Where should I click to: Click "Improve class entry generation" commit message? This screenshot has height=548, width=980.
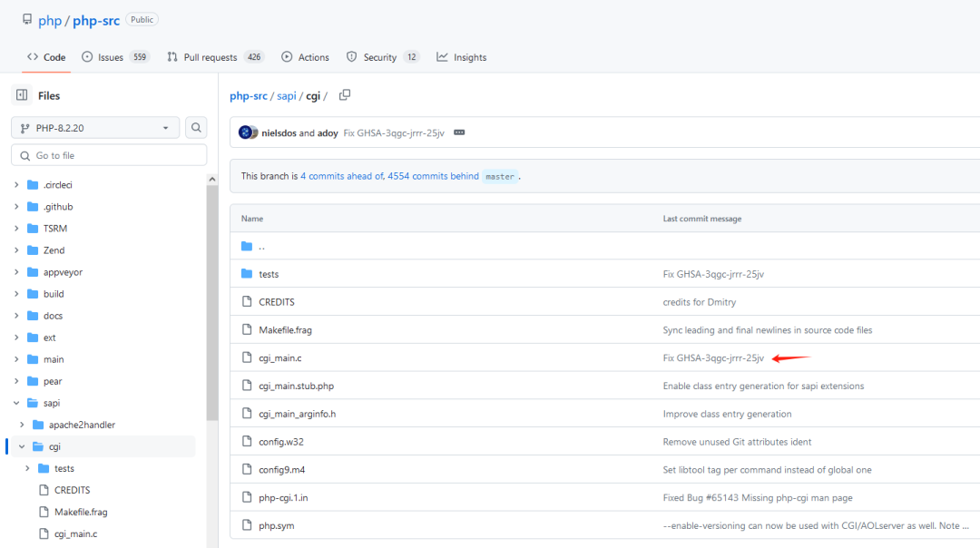point(727,414)
